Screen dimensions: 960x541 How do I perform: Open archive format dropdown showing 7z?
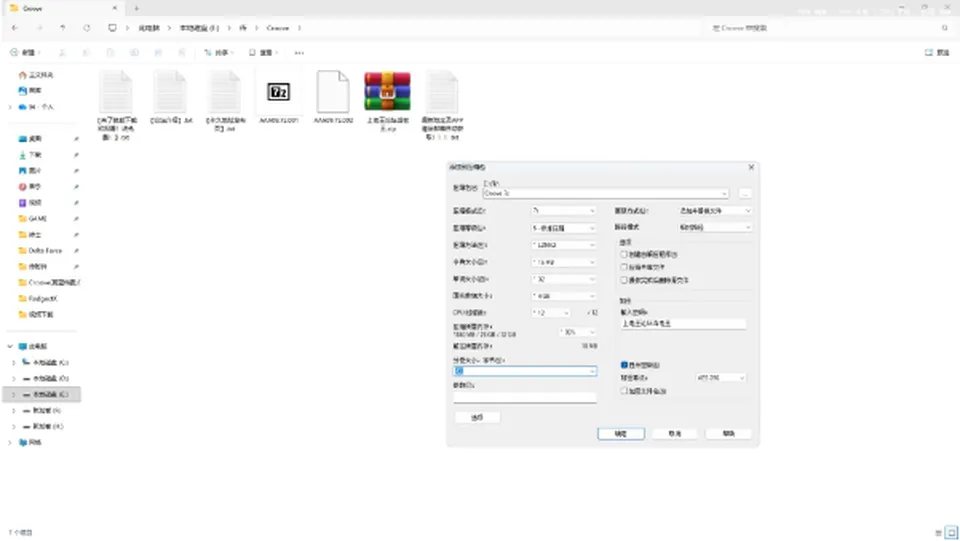coord(563,211)
